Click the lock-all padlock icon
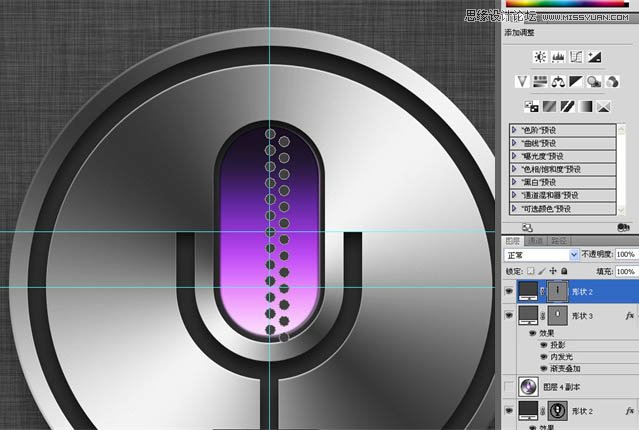Viewport: 639px width, 430px height. point(564,271)
